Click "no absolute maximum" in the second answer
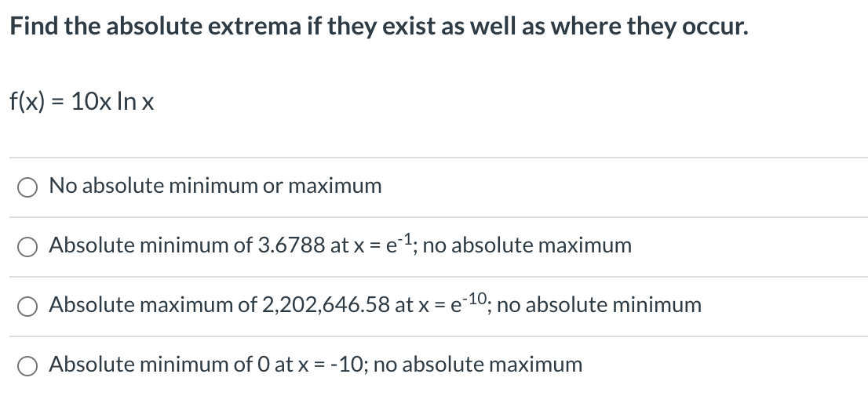 [x=527, y=245]
